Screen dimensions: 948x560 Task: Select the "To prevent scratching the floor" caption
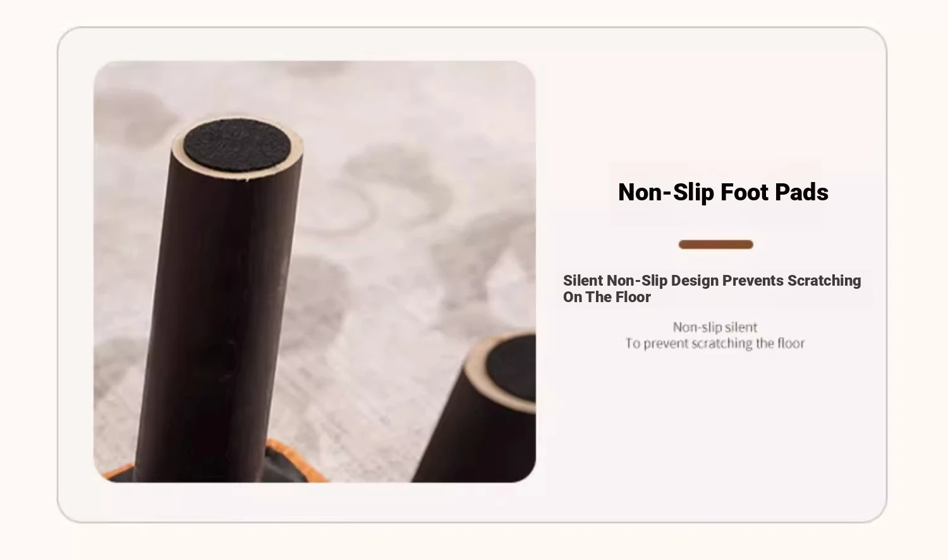pyautogui.click(x=715, y=343)
